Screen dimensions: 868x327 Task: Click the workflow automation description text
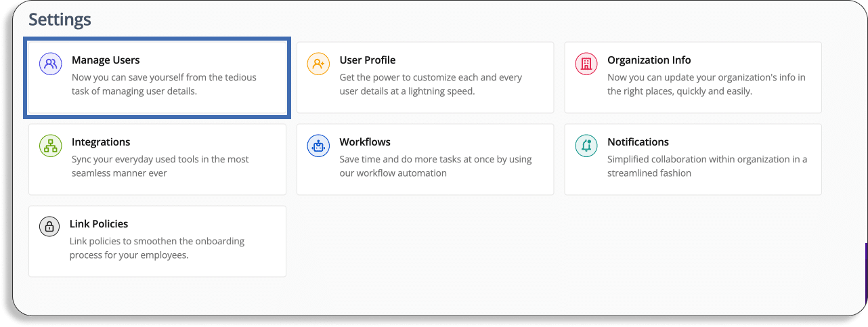(x=435, y=166)
